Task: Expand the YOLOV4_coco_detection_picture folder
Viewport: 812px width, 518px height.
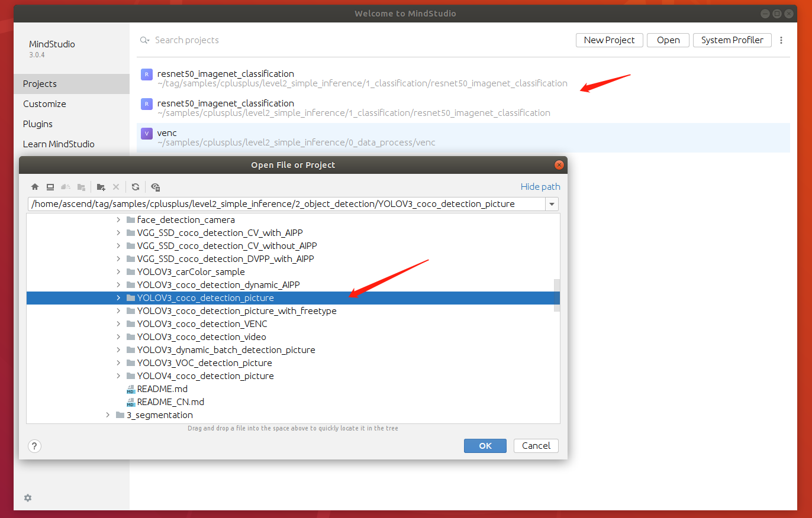Action: click(119, 376)
